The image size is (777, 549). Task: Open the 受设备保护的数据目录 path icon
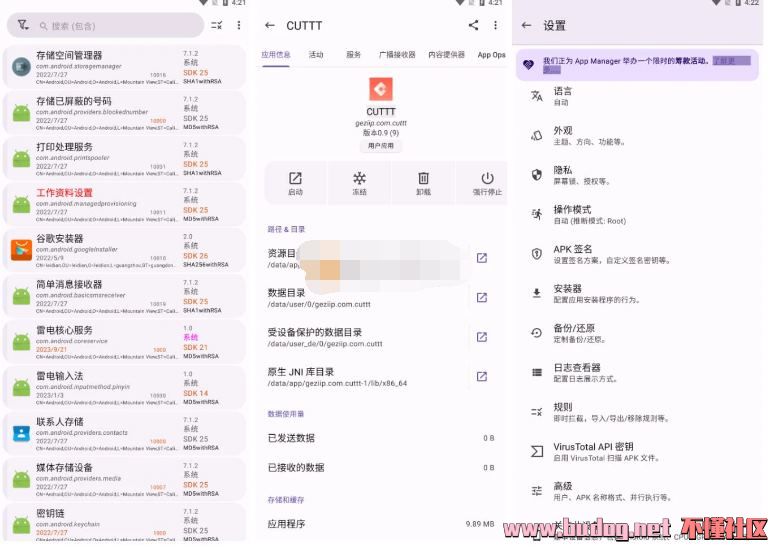coord(482,337)
